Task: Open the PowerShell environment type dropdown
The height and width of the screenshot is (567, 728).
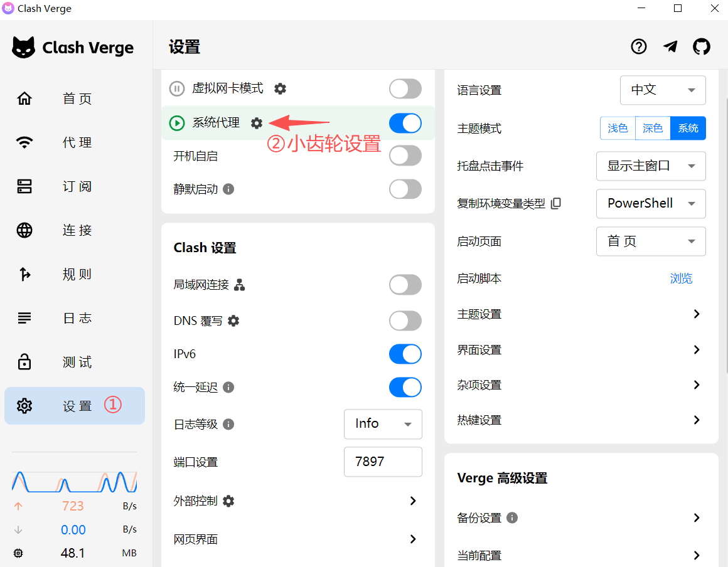Action: (651, 203)
